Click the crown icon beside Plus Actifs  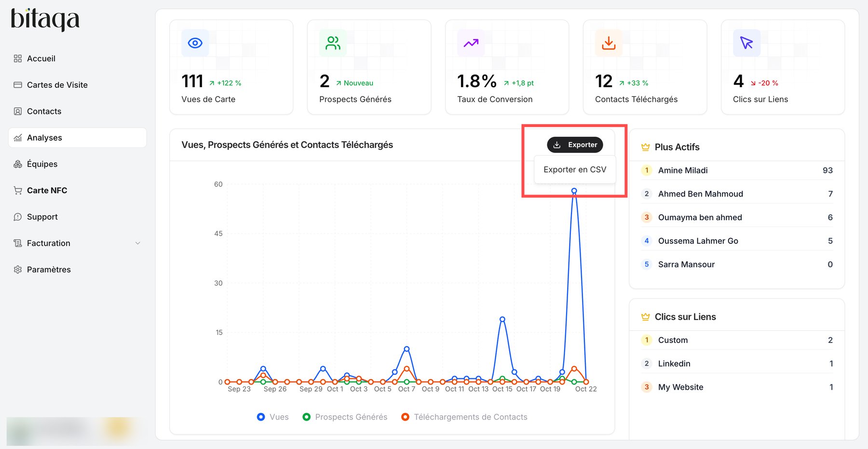click(645, 147)
